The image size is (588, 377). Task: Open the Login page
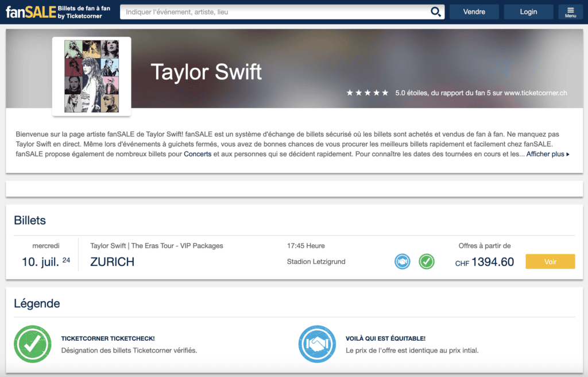coord(528,12)
